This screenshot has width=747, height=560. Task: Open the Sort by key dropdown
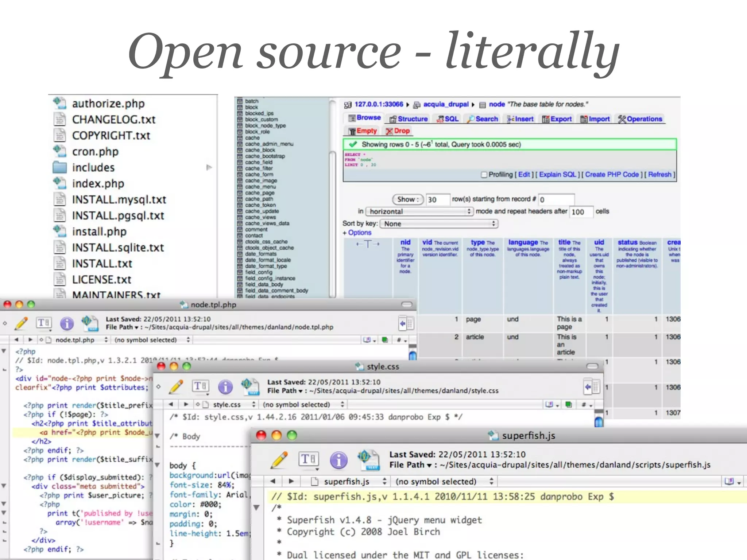coord(439,223)
